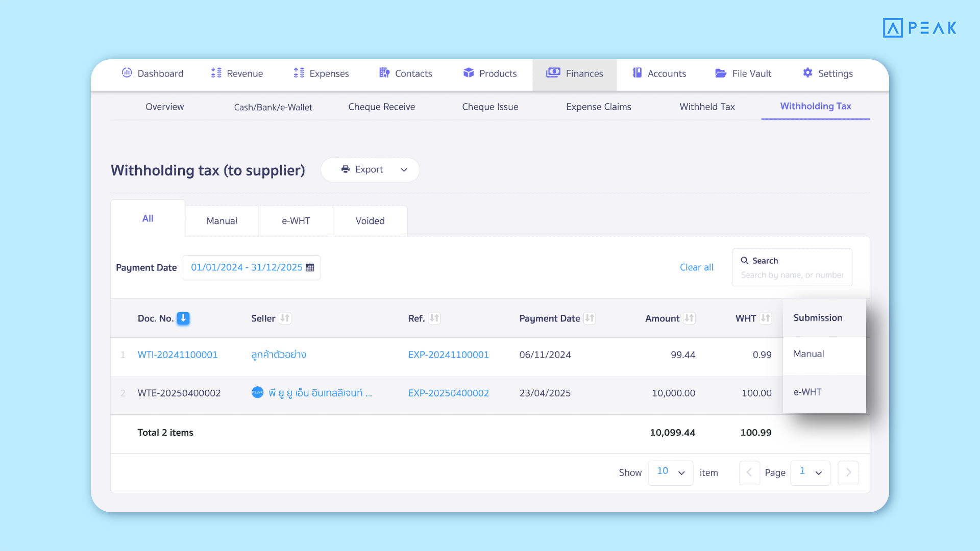980x551 pixels.
Task: Toggle the Seller column sort icon
Action: click(x=285, y=318)
